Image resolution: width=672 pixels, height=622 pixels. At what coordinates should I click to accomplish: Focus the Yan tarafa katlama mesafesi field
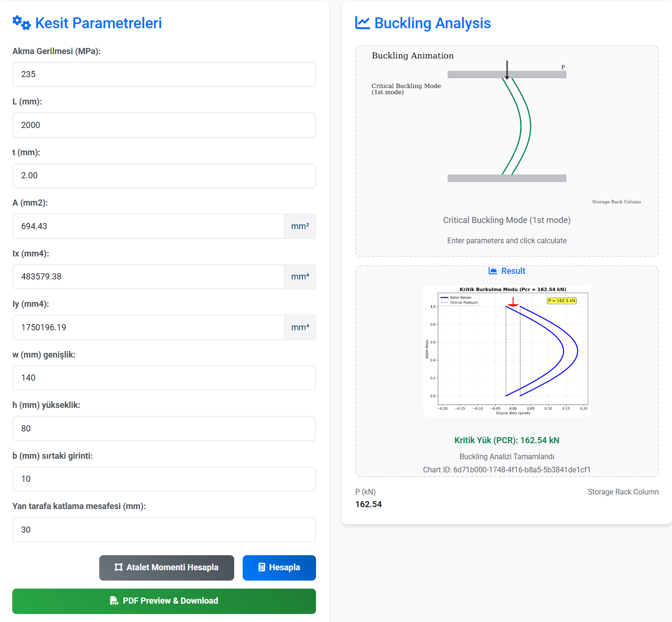point(164,530)
